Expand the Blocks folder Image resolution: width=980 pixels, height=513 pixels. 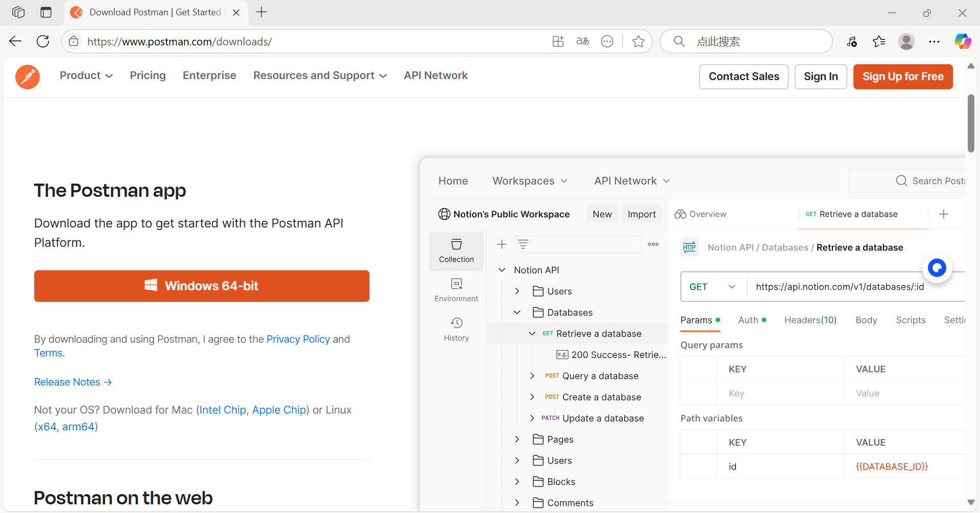[x=517, y=482]
